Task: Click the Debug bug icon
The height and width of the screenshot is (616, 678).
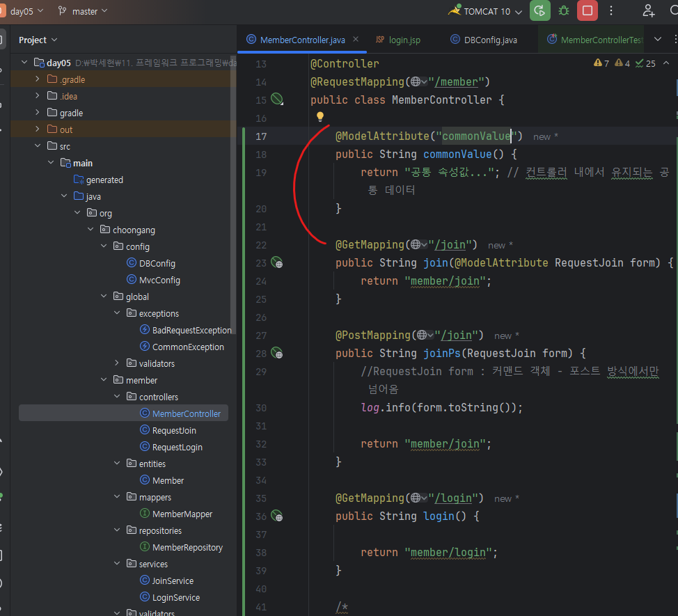Action: [563, 11]
